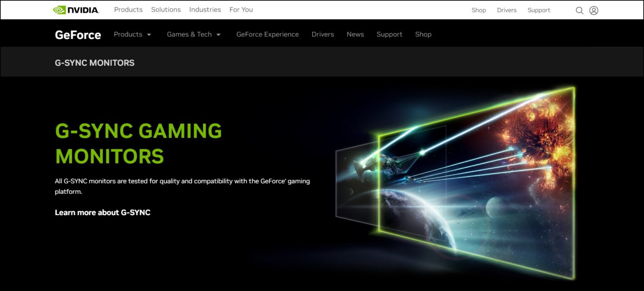Click the G-SYNC monitor hero image

point(461,176)
